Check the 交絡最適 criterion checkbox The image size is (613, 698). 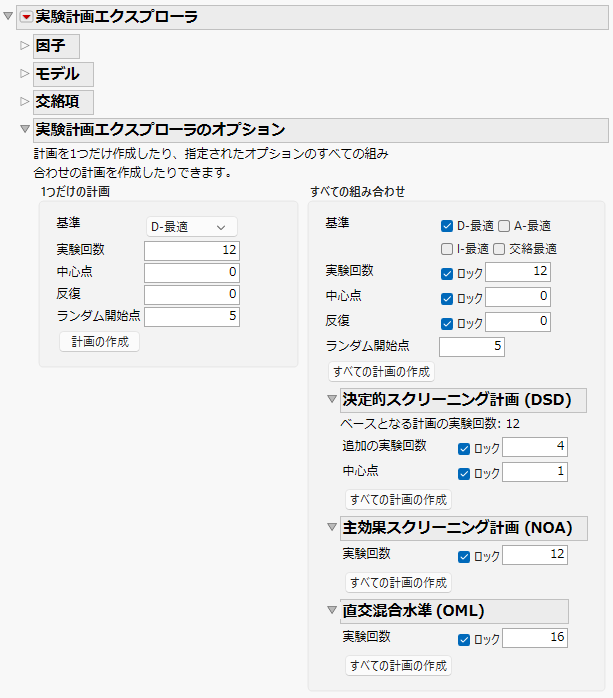click(499, 249)
